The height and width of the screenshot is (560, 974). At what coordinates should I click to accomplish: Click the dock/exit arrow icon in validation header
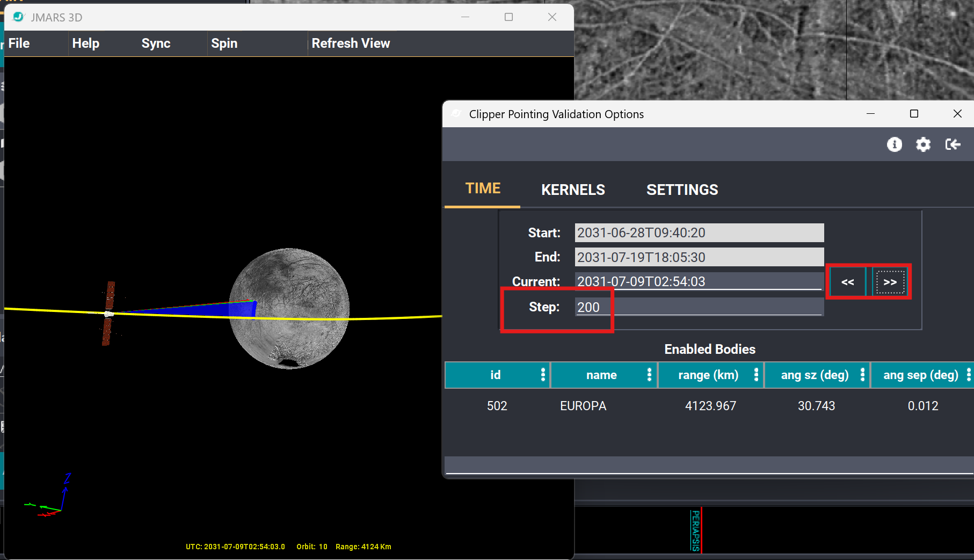[953, 144]
